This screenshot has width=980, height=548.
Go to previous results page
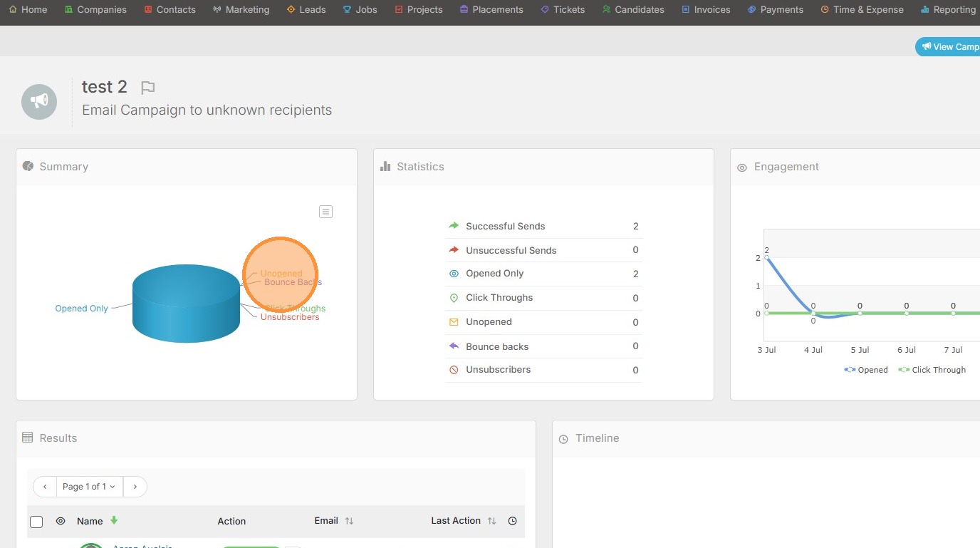pos(45,487)
